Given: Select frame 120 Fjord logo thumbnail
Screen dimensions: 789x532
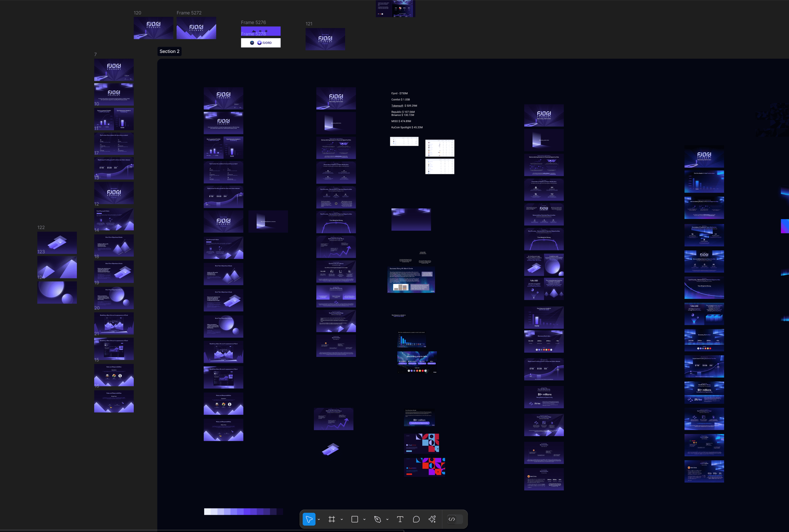Looking at the screenshot, I should [x=153, y=28].
